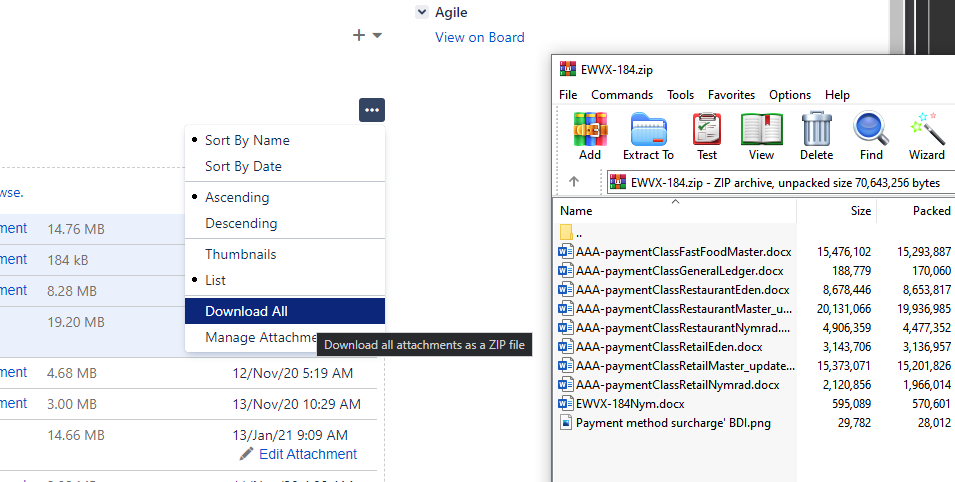Click the plus add icon in Jira

(359, 35)
